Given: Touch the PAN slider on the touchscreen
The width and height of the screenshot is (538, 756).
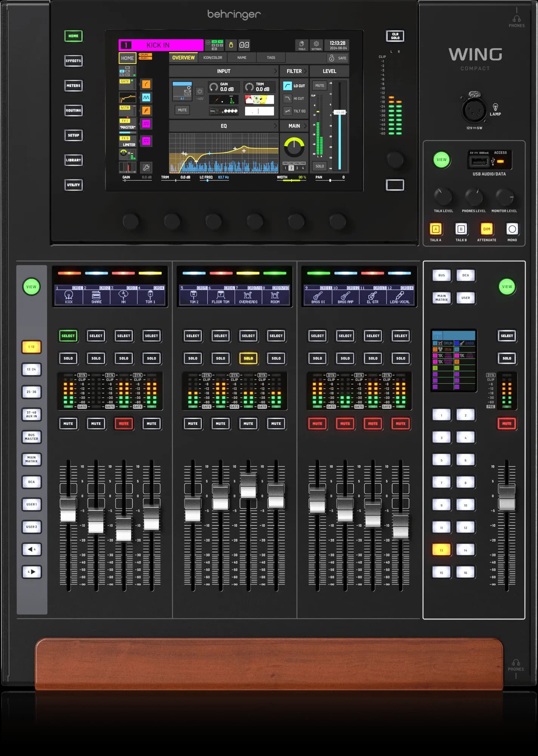Looking at the screenshot, I should tap(330, 180).
